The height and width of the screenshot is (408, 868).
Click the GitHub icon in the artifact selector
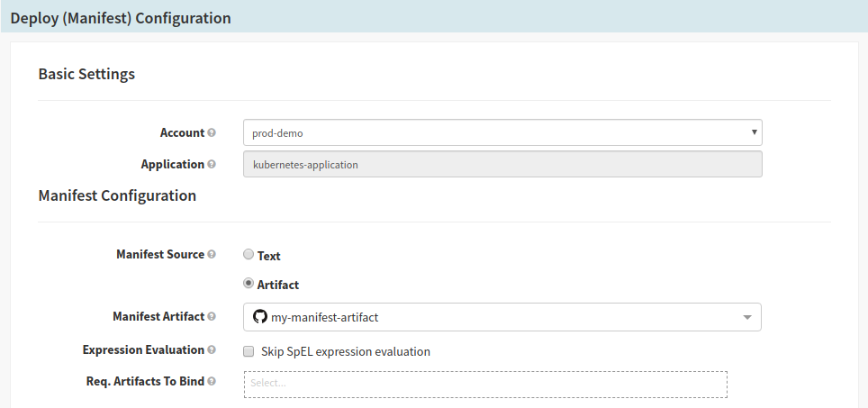click(x=260, y=317)
